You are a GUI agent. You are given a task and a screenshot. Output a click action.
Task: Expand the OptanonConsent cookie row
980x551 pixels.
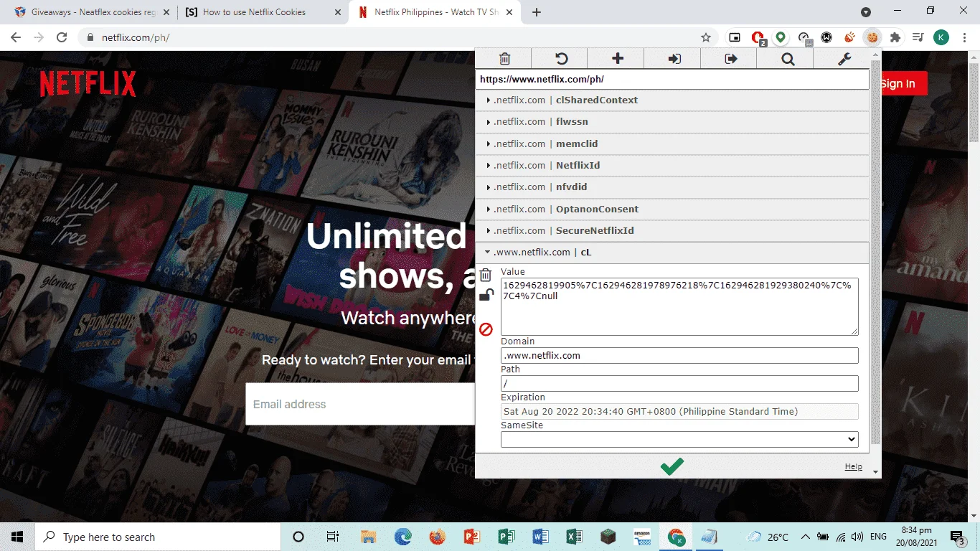pos(672,209)
